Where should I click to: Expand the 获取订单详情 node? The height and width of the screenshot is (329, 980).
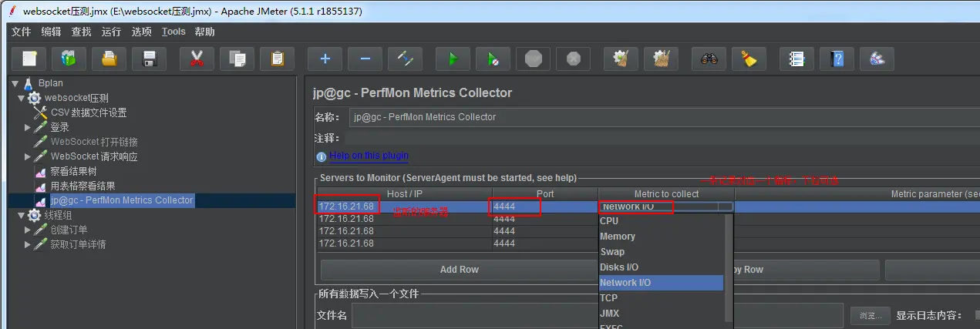(x=28, y=244)
